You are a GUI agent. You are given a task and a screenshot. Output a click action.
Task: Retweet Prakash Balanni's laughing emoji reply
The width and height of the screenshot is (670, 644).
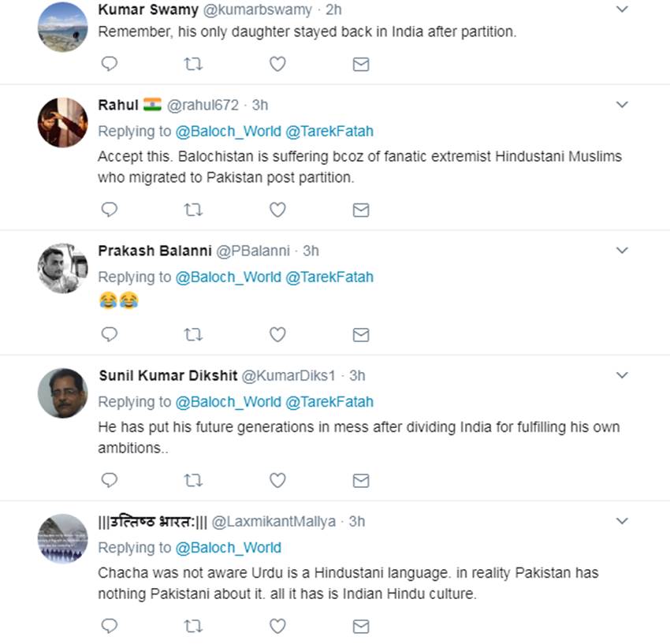[192, 334]
